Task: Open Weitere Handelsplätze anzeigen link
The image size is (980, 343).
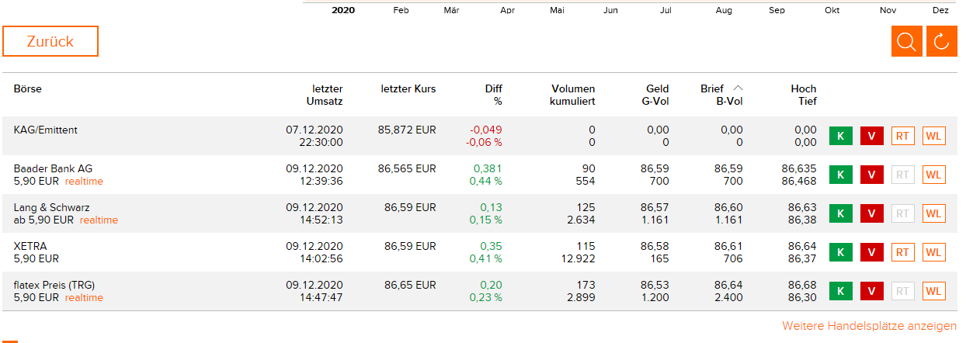Action: tap(869, 326)
